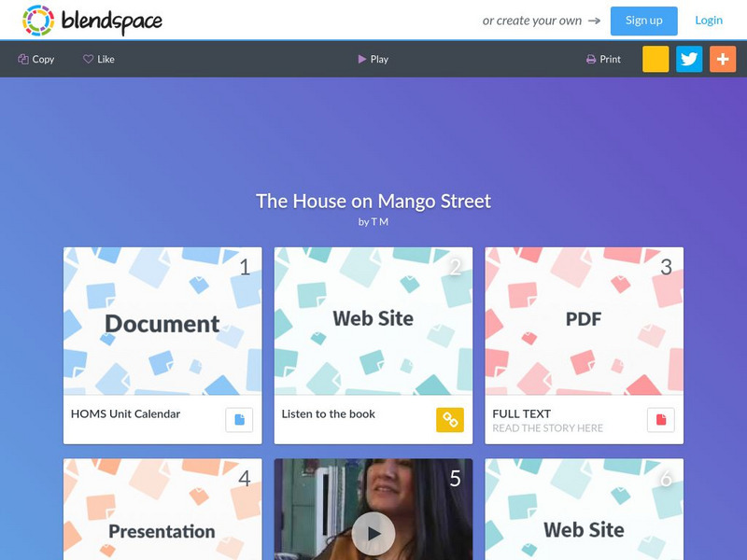Go to the Login link
The image size is (747, 560).
[709, 21]
